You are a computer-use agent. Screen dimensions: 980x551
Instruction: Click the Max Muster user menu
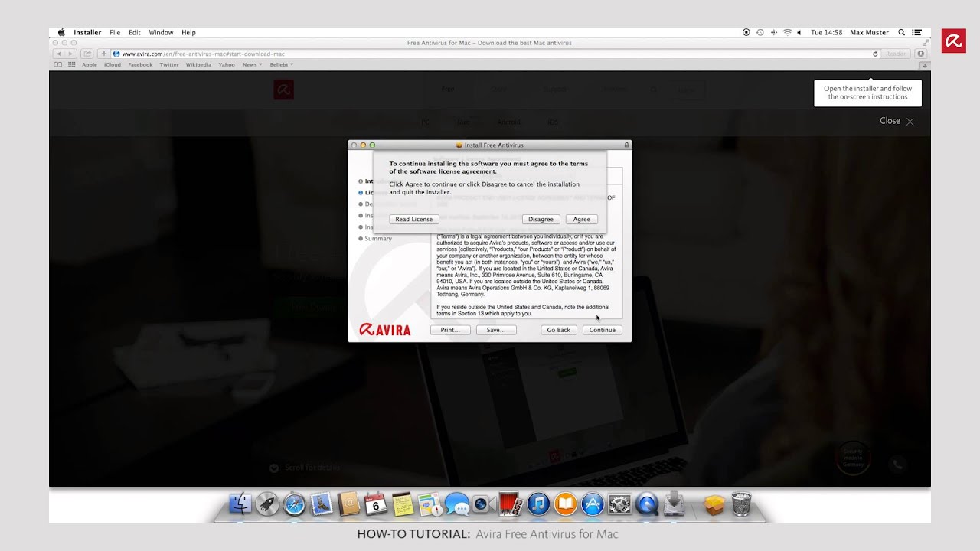(869, 32)
